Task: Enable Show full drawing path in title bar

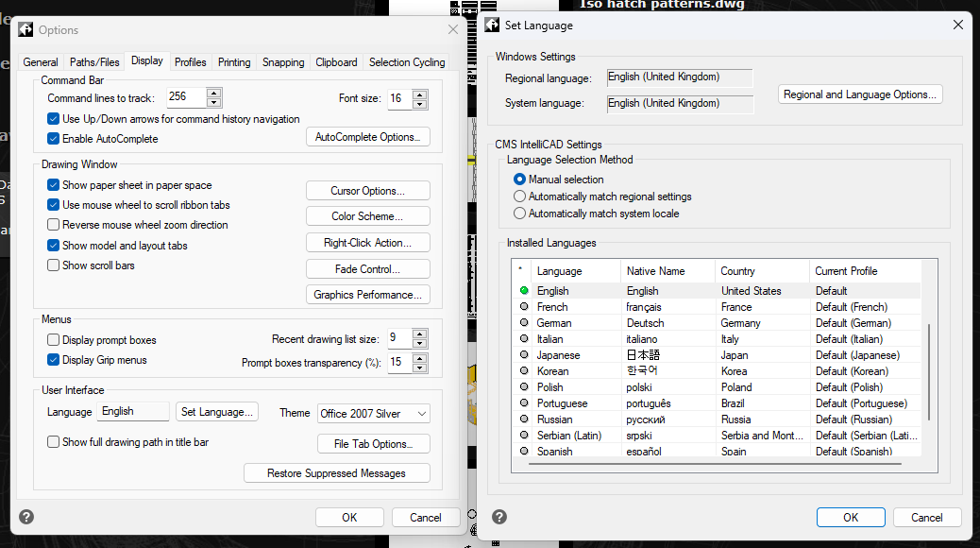Action: (53, 441)
